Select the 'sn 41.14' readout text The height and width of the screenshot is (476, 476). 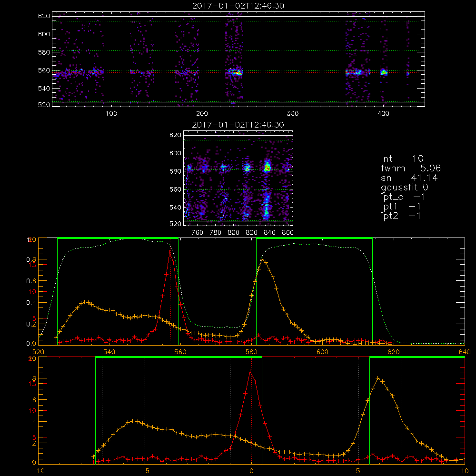409,178
